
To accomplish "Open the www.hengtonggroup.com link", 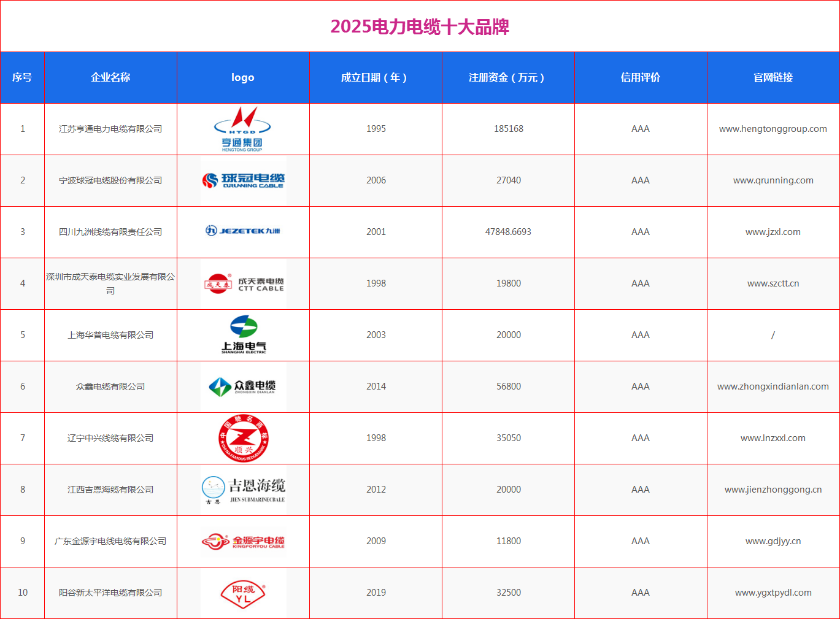I will coord(773,129).
